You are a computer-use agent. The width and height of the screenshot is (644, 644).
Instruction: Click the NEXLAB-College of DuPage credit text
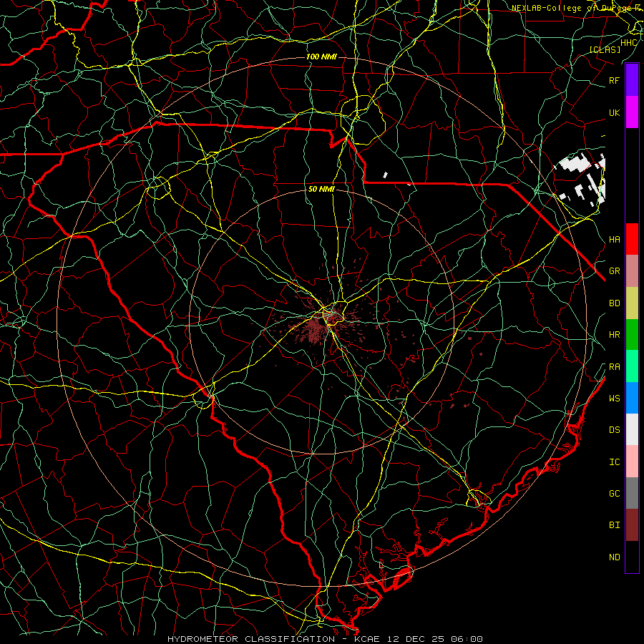pos(577,8)
